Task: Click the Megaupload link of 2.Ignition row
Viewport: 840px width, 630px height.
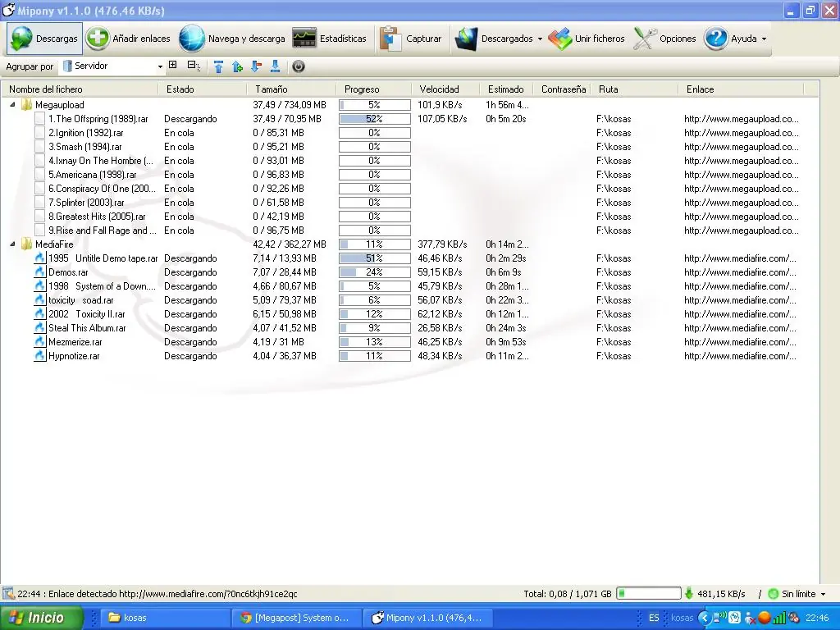Action: pyautogui.click(x=742, y=133)
